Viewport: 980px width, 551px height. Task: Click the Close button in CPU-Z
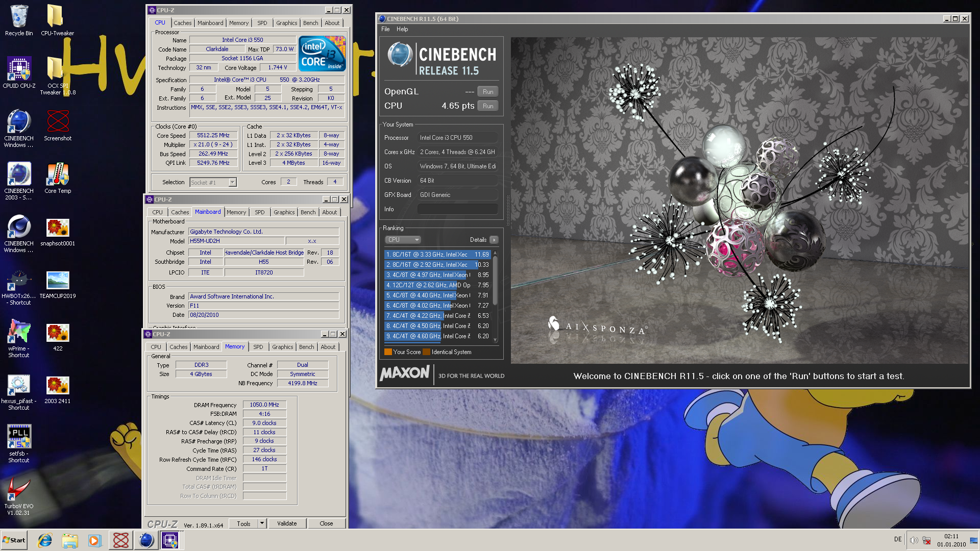coord(326,523)
